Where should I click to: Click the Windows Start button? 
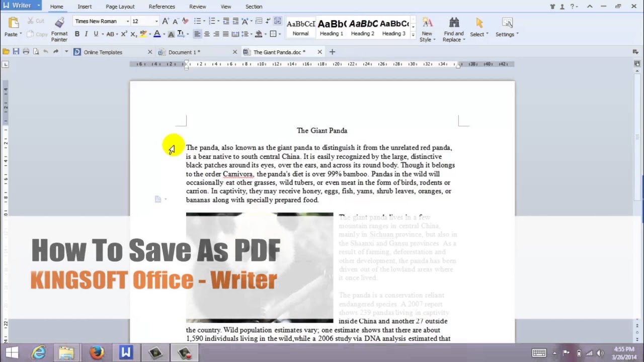click(x=12, y=353)
